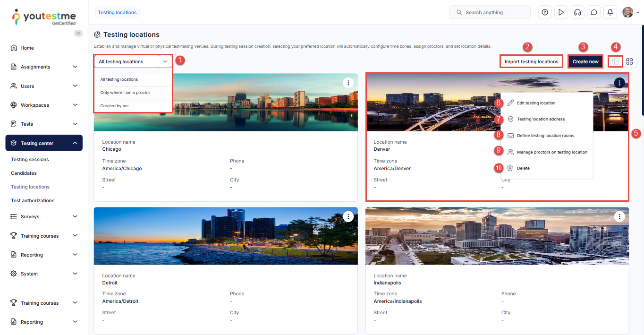
Task: Click the 'America/Detroit' time zone value
Action: (x=120, y=301)
